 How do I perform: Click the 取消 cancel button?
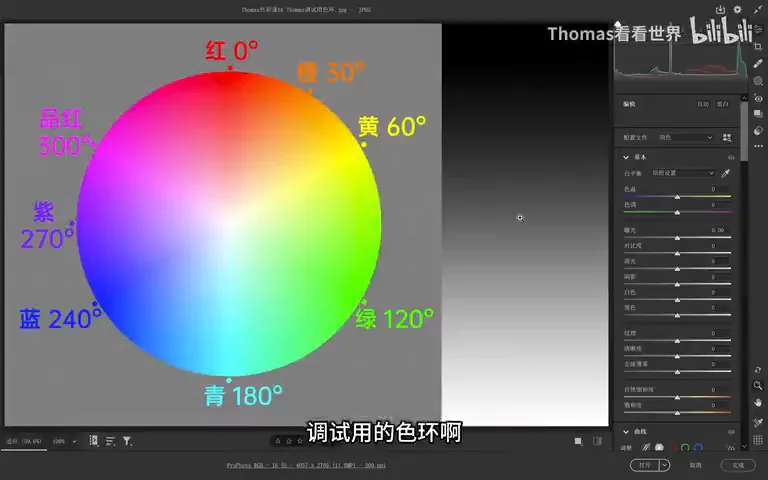coord(695,465)
